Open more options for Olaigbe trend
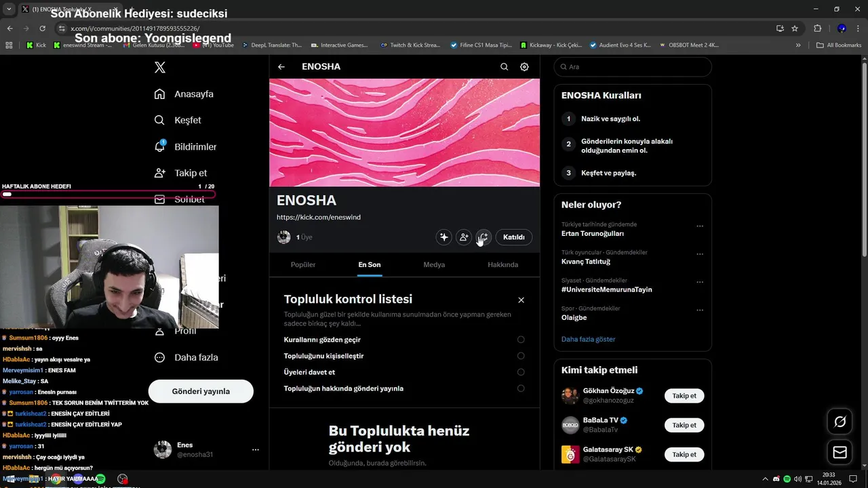 pyautogui.click(x=700, y=310)
